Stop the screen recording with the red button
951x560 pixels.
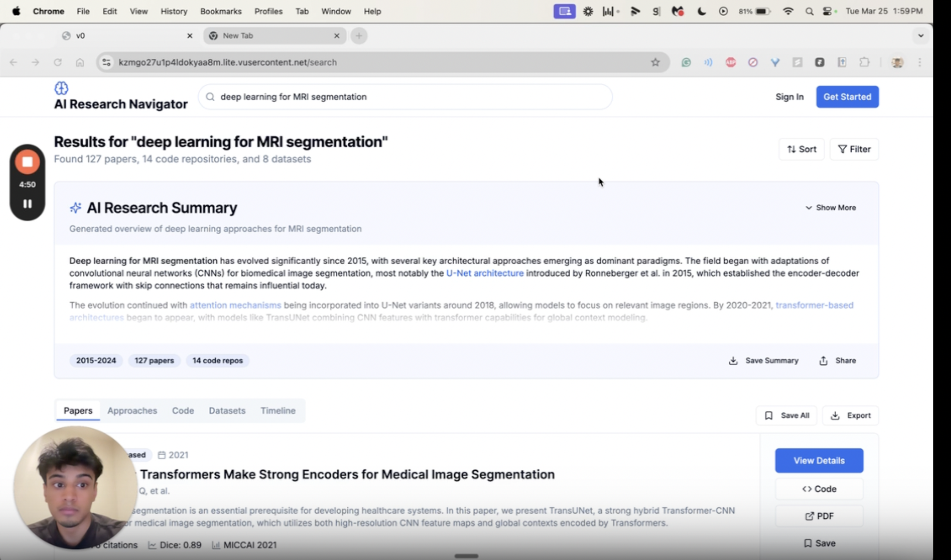[27, 162]
